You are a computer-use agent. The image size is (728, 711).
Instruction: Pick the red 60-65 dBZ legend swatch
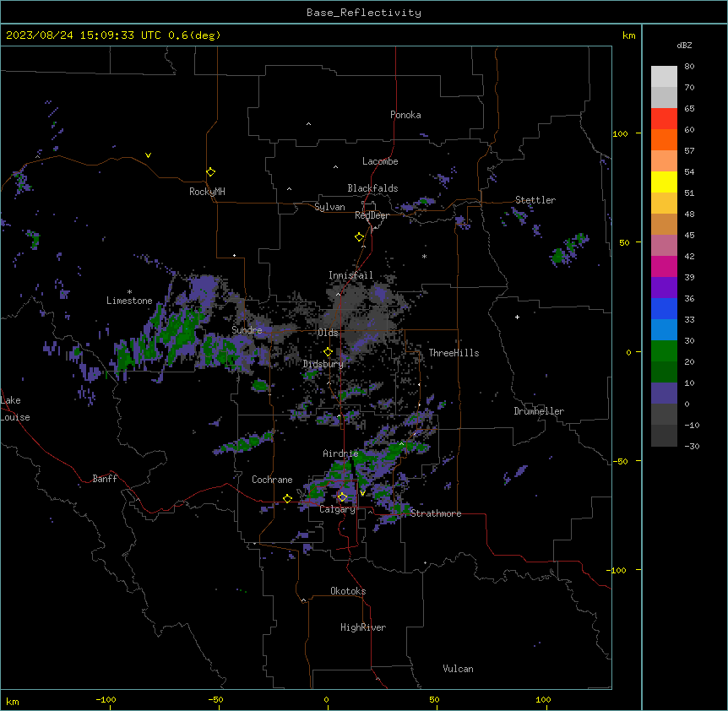coord(664,119)
